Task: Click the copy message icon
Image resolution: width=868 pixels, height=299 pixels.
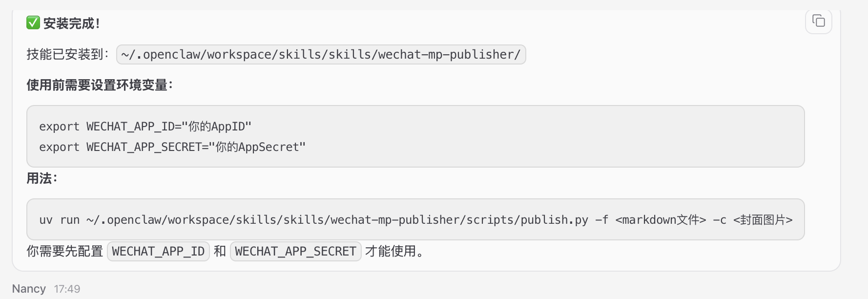Action: pyautogui.click(x=818, y=21)
